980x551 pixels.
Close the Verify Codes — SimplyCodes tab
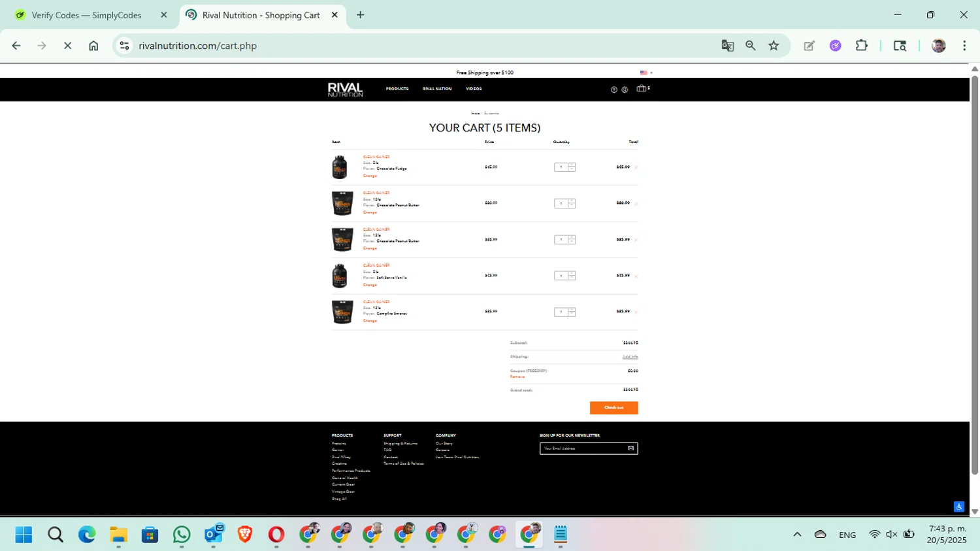click(x=164, y=14)
